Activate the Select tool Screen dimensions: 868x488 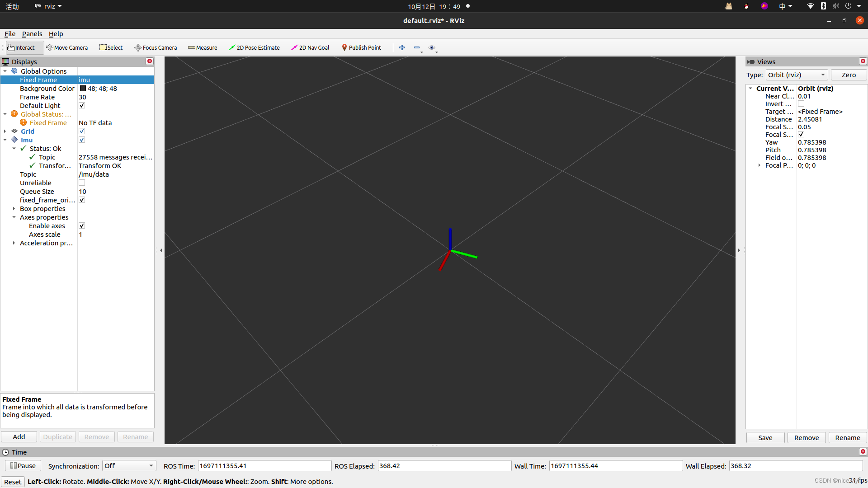click(x=111, y=47)
